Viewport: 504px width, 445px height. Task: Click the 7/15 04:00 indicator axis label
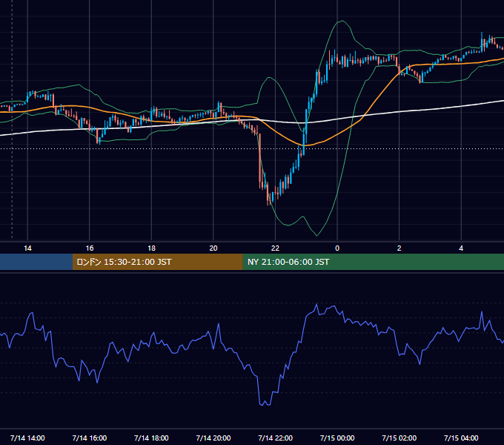461,438
